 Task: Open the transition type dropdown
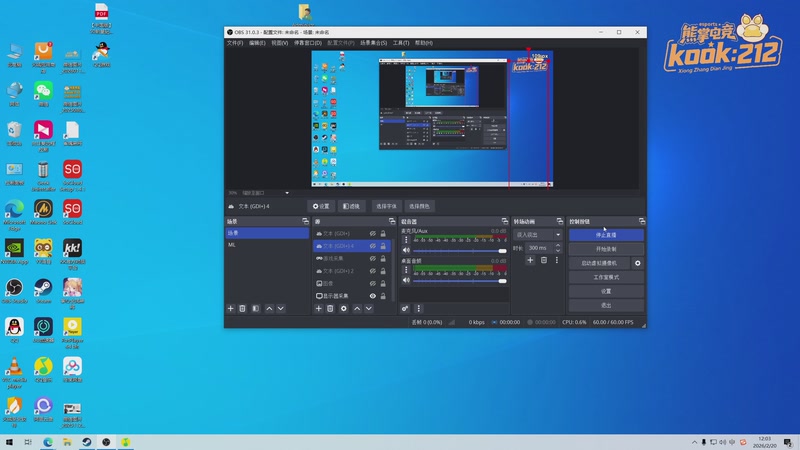click(538, 235)
